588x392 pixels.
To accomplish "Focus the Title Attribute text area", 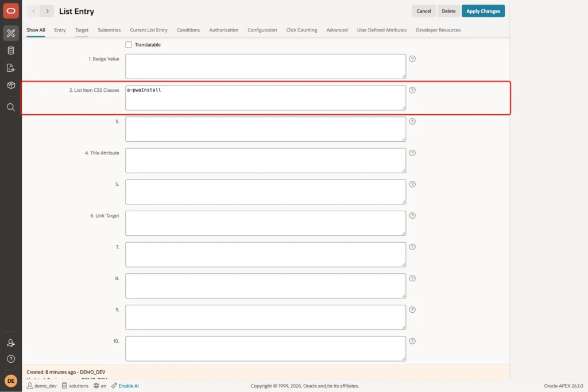I will (x=265, y=161).
